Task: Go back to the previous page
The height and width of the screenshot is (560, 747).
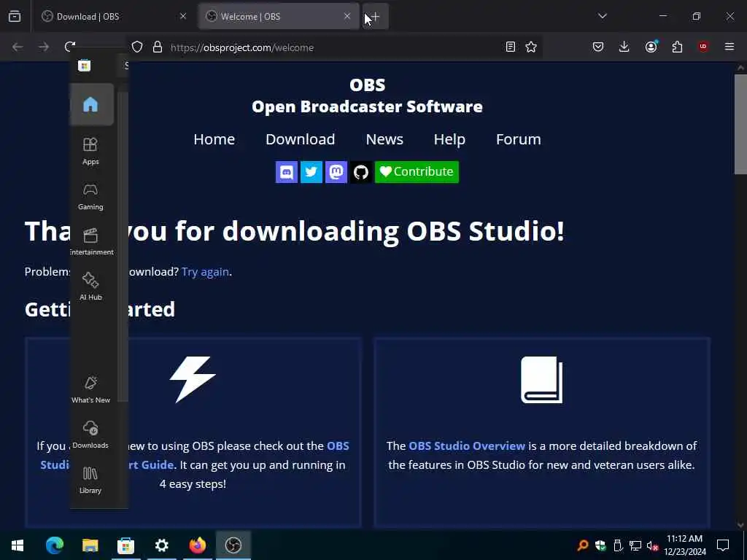Action: 18,47
